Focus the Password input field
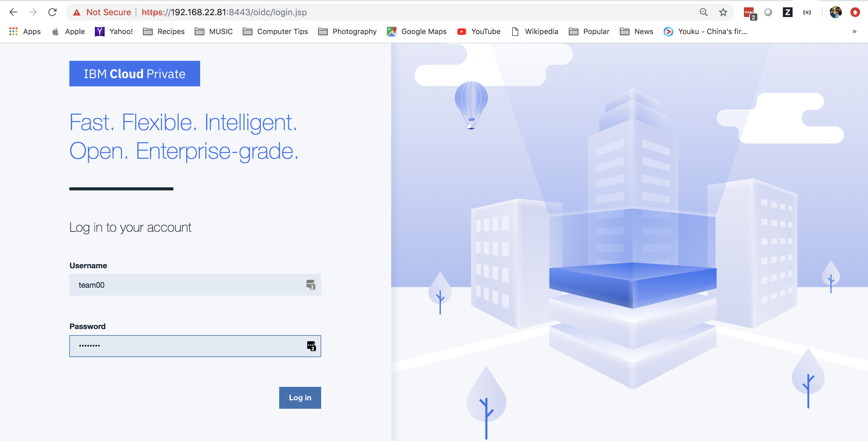Image resolution: width=868 pixels, height=441 pixels. [195, 346]
